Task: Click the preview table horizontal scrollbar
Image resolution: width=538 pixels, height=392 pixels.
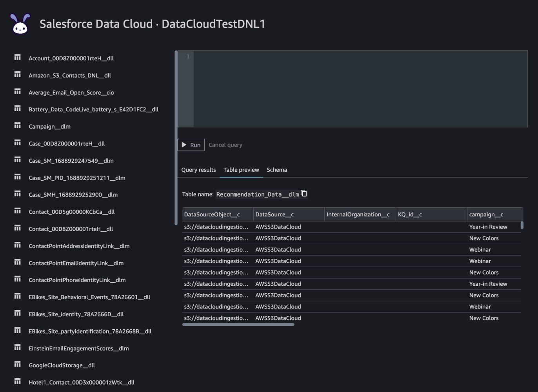Action: [238, 325]
